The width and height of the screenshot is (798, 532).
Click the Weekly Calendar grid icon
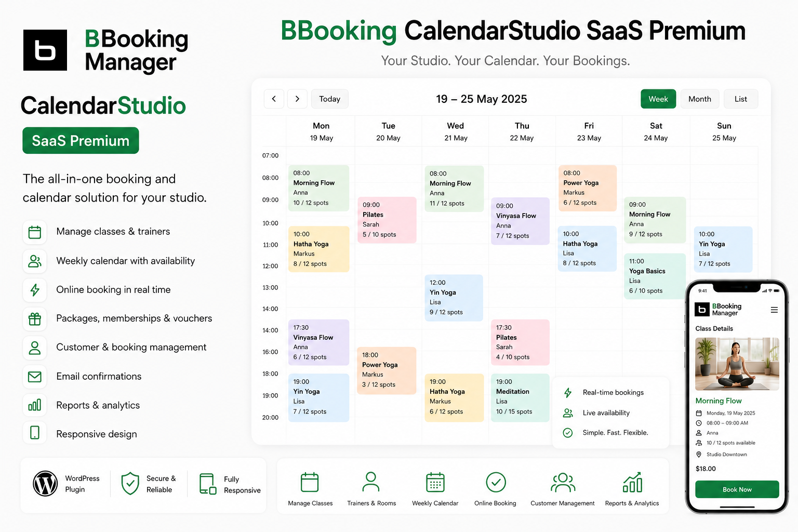point(435,482)
